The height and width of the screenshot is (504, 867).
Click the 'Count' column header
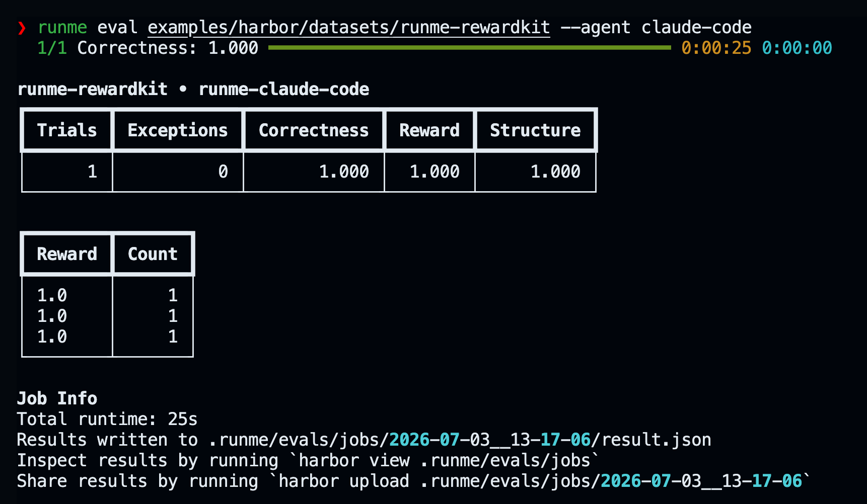(x=153, y=254)
